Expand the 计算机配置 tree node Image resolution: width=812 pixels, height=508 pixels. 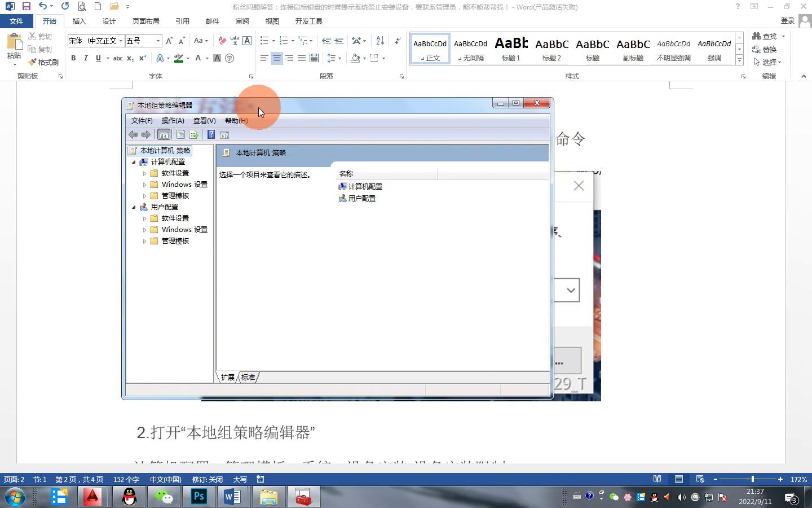135,161
